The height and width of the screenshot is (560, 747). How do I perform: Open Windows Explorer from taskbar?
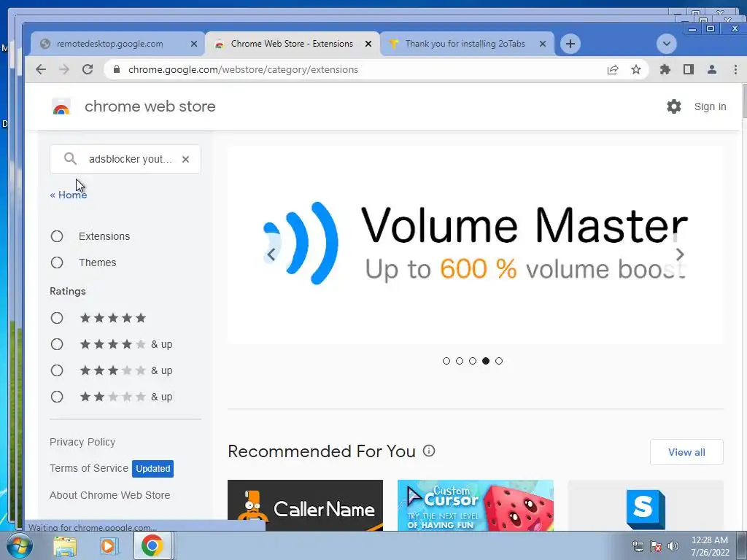tap(65, 545)
